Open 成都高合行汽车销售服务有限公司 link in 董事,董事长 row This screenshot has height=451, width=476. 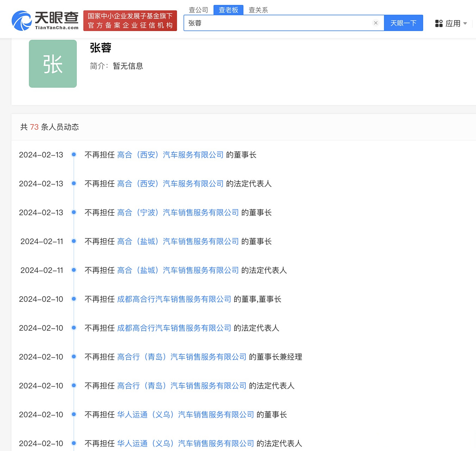[174, 299]
